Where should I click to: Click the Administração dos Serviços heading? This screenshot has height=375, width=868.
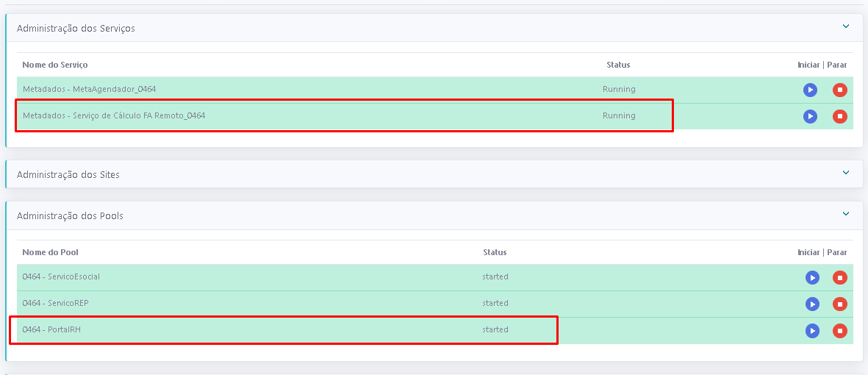pos(76,28)
